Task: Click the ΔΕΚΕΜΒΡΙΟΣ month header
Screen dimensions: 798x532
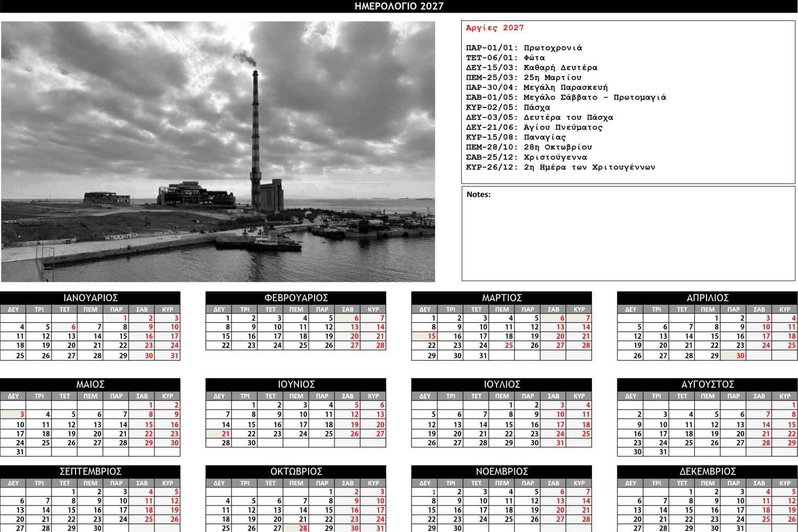Action: click(x=707, y=471)
